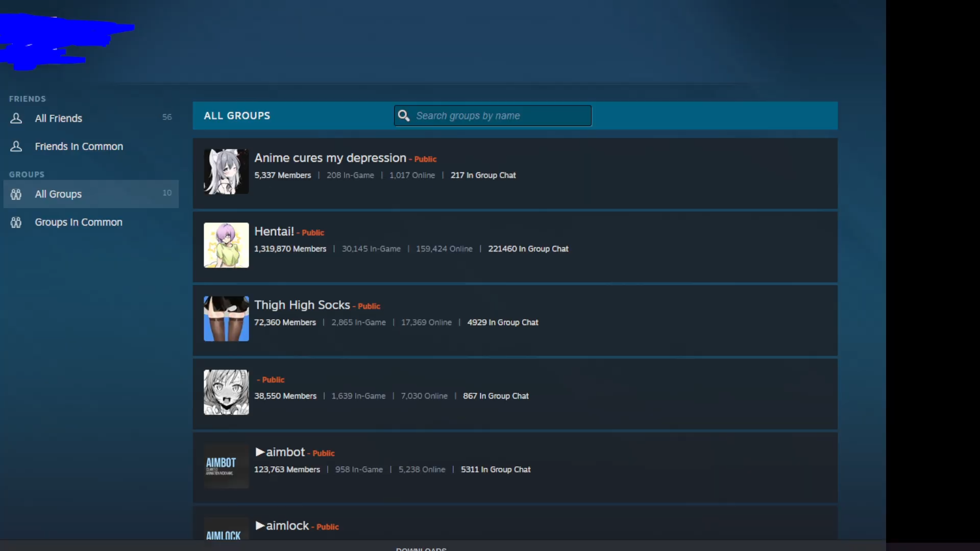The width and height of the screenshot is (980, 551).
Task: Click 221460 In Group Chat text
Action: pos(528,248)
